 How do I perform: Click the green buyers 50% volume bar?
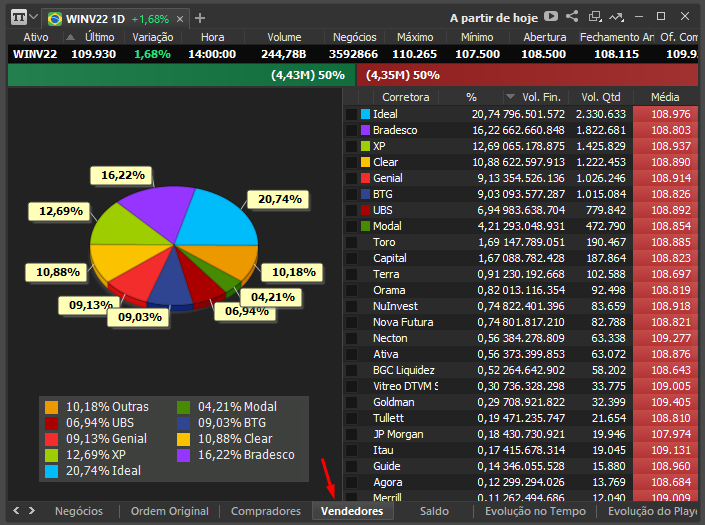click(x=182, y=75)
